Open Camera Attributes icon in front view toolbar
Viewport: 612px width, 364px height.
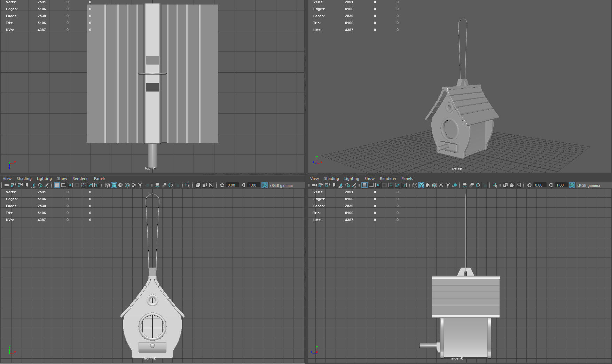pos(20,185)
